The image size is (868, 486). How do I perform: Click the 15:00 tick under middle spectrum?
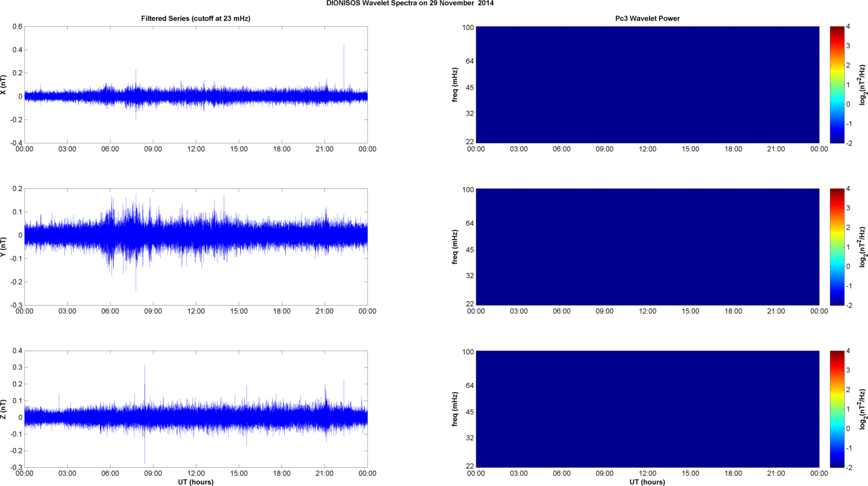click(690, 311)
